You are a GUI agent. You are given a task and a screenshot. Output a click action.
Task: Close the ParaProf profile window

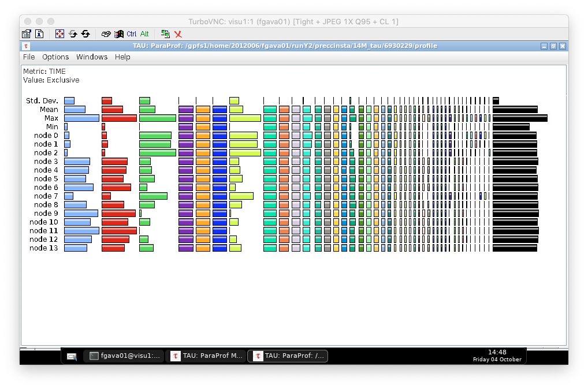point(563,46)
